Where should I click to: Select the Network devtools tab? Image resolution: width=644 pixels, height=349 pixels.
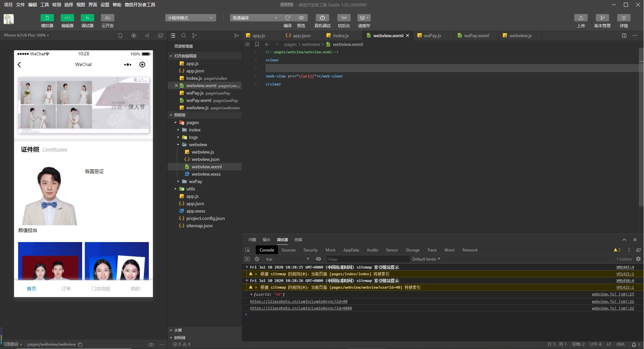470,250
